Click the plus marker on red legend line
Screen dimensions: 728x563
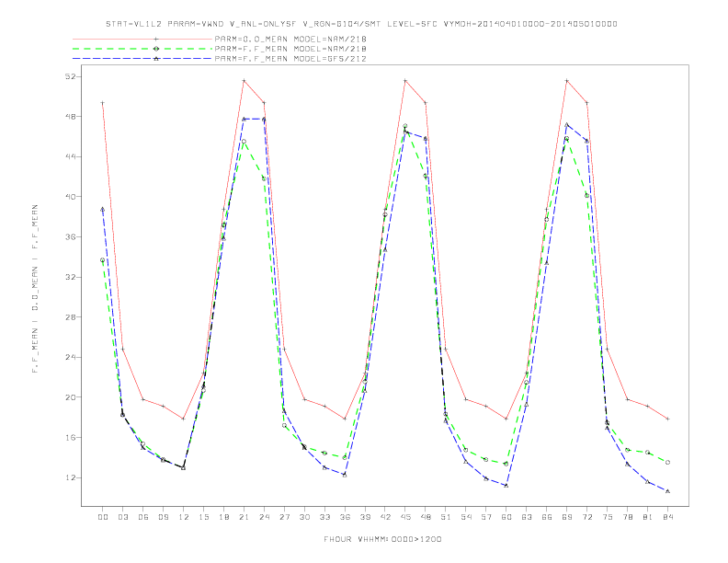(156, 40)
